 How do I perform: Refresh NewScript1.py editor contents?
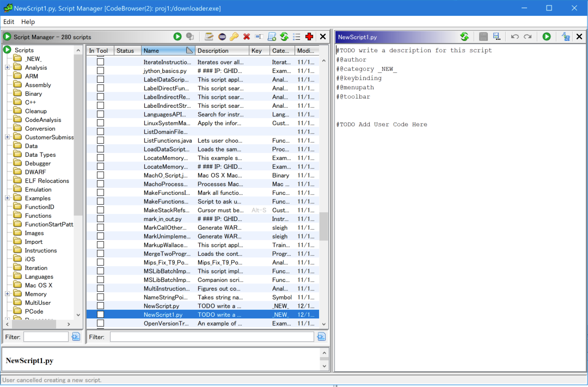[464, 36]
